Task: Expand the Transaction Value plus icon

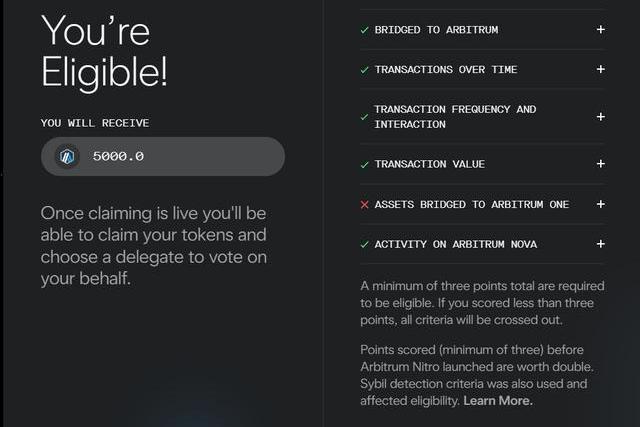Action: point(600,164)
